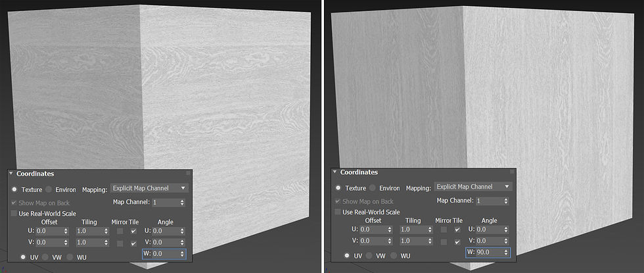Click the W Angle spinner beside 90.0
644x273 pixels.
coord(506,253)
